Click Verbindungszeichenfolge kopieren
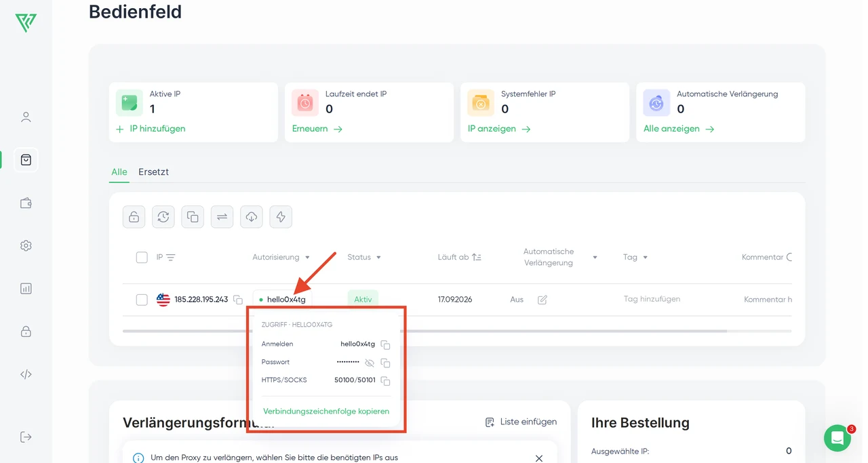Screen dimensions: 868x463 [326, 411]
